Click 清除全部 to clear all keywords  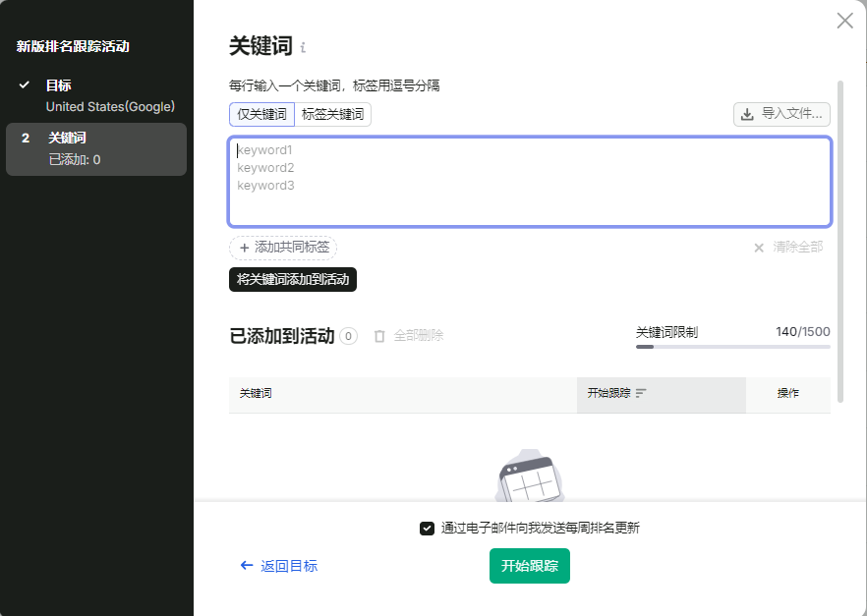tap(788, 248)
